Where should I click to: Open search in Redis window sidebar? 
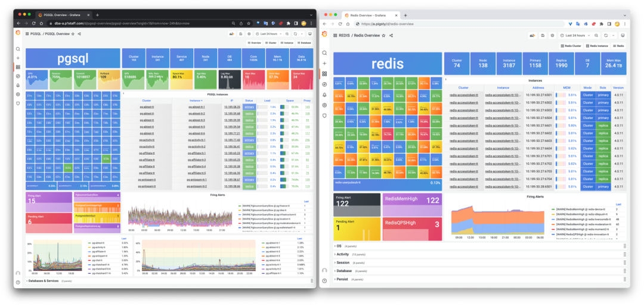click(324, 53)
